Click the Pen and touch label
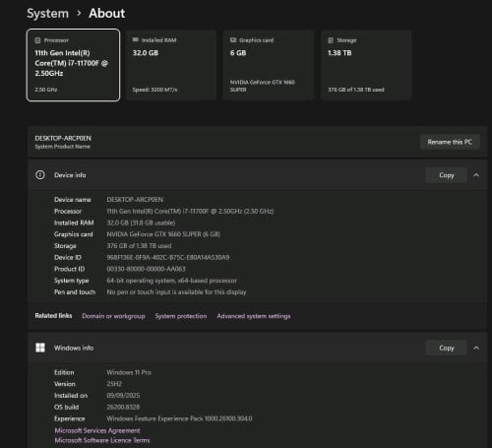The height and width of the screenshot is (448, 492). [75, 291]
